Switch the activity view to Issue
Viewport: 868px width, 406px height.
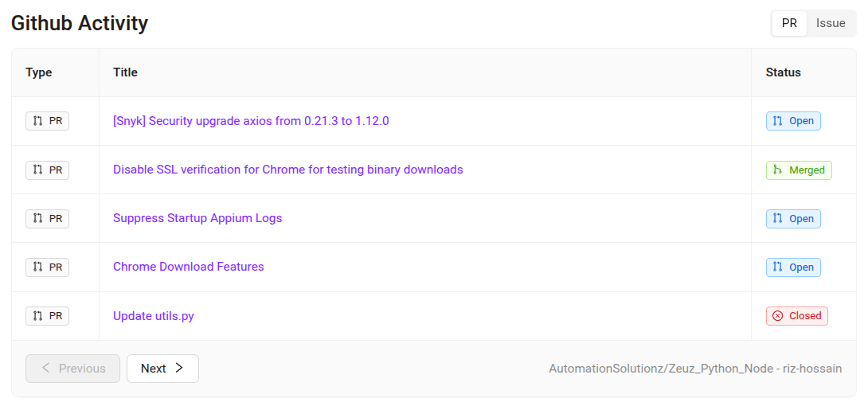coord(831,23)
